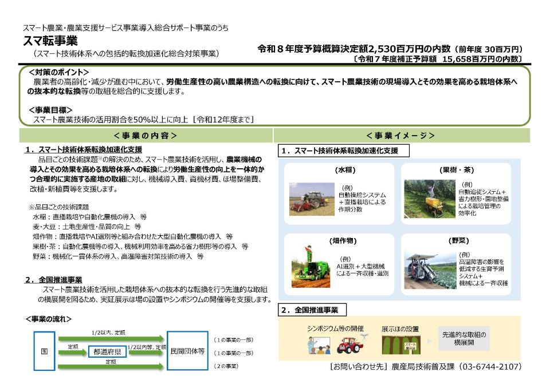Viewport: 550px width, 392px height.
Task: Click the スマ転事業 title heading
Action: point(50,41)
